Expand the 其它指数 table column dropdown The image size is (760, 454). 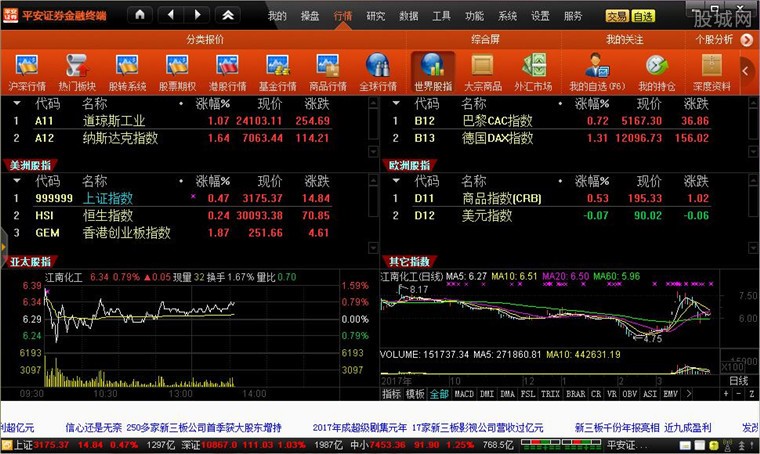point(396,181)
